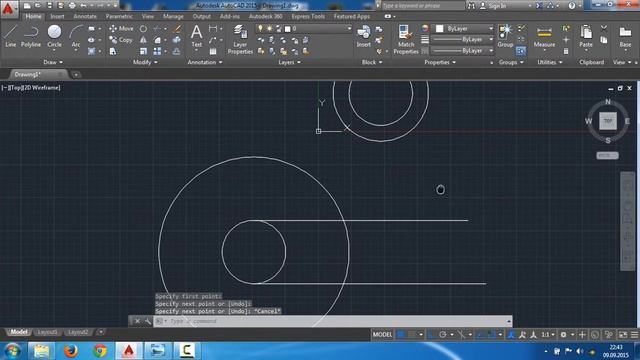Viewport: 640px width, 360px height.
Task: Open the layer selection dropdown
Action: (304, 29)
